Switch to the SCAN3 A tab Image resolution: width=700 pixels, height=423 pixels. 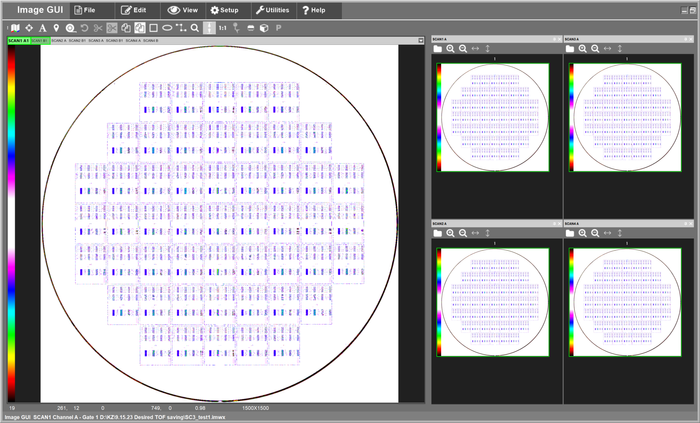click(96, 41)
